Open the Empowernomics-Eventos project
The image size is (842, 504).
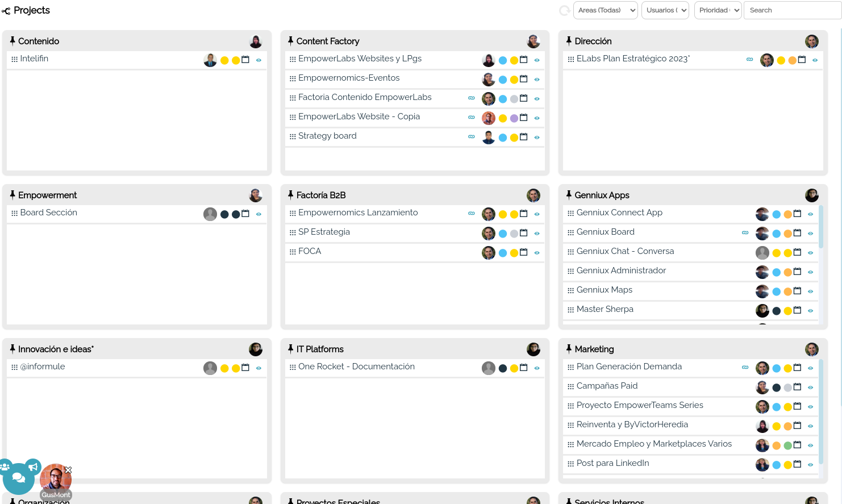point(349,78)
